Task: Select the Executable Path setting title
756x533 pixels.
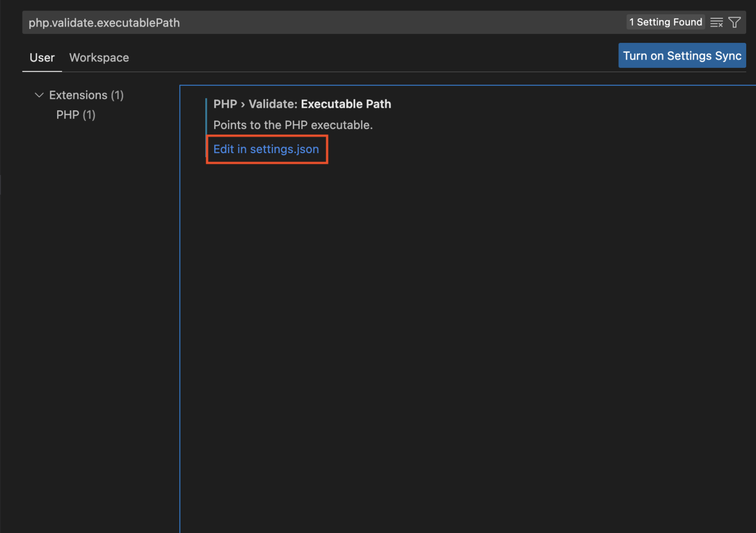Action: coord(346,104)
